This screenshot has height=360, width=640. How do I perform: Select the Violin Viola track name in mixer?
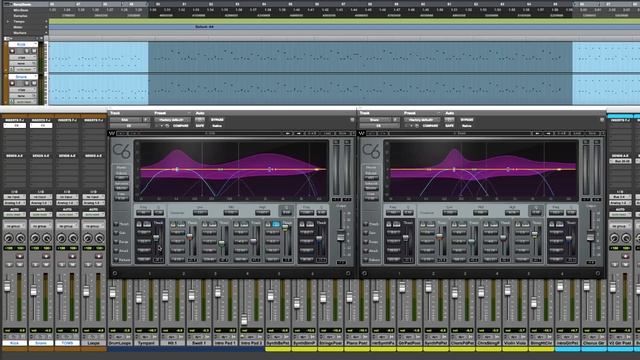click(515, 343)
